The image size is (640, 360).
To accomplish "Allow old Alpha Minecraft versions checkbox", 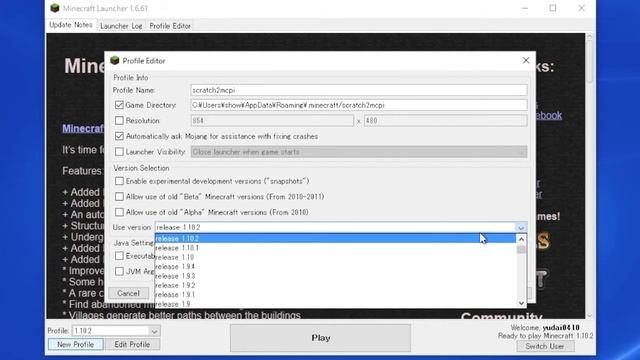I will pos(119,212).
